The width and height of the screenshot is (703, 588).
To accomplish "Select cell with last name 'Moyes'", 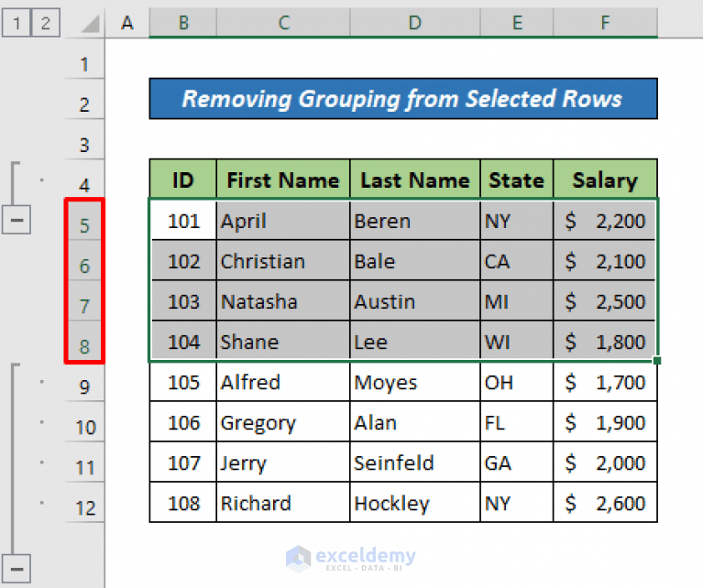I will coord(415,381).
